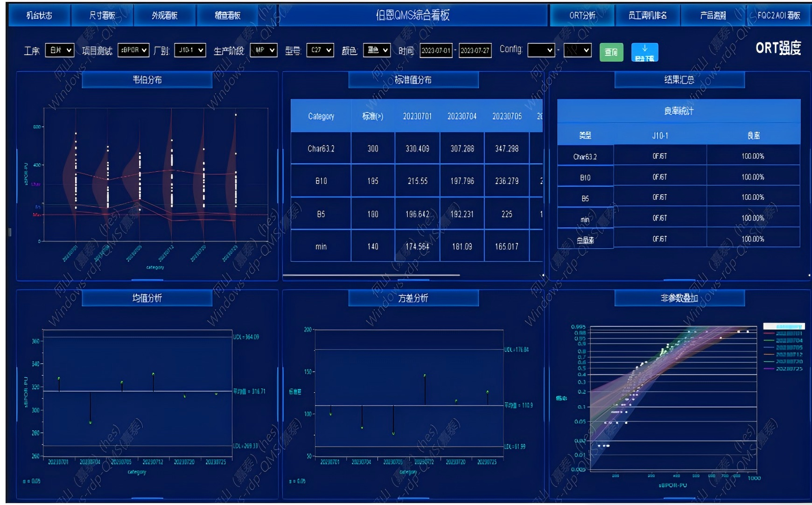Click the start date field 2023-07-01
The height and width of the screenshot is (505, 812).
[436, 50]
